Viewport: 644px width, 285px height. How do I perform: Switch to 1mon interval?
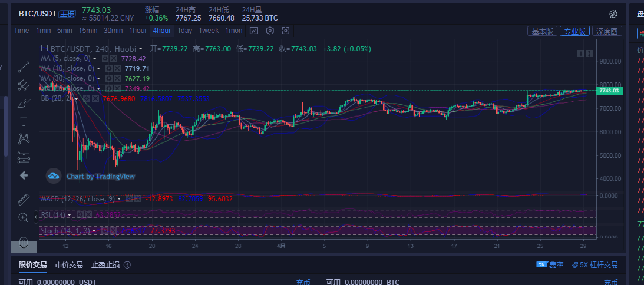(233, 31)
